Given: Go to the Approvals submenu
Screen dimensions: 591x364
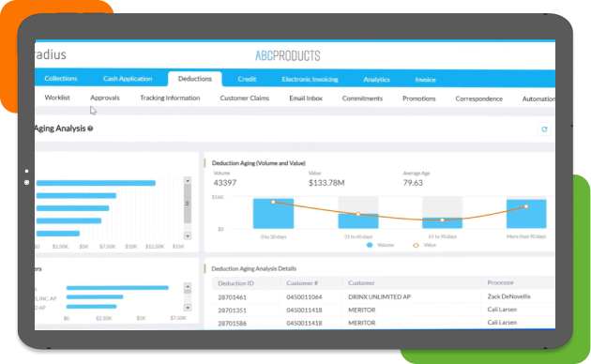Looking at the screenshot, I should 105,98.
